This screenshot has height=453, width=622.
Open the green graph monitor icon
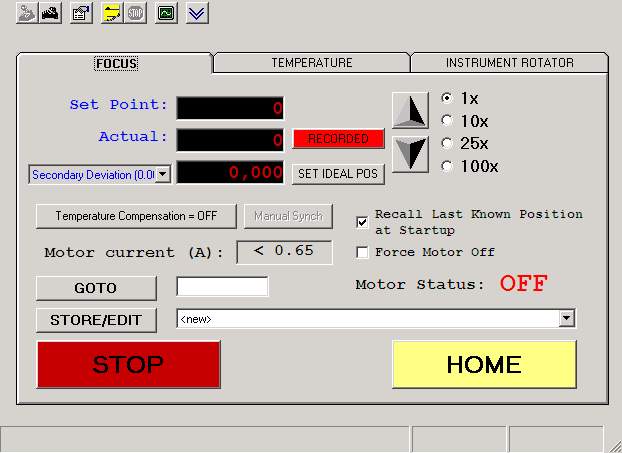pyautogui.click(x=166, y=13)
